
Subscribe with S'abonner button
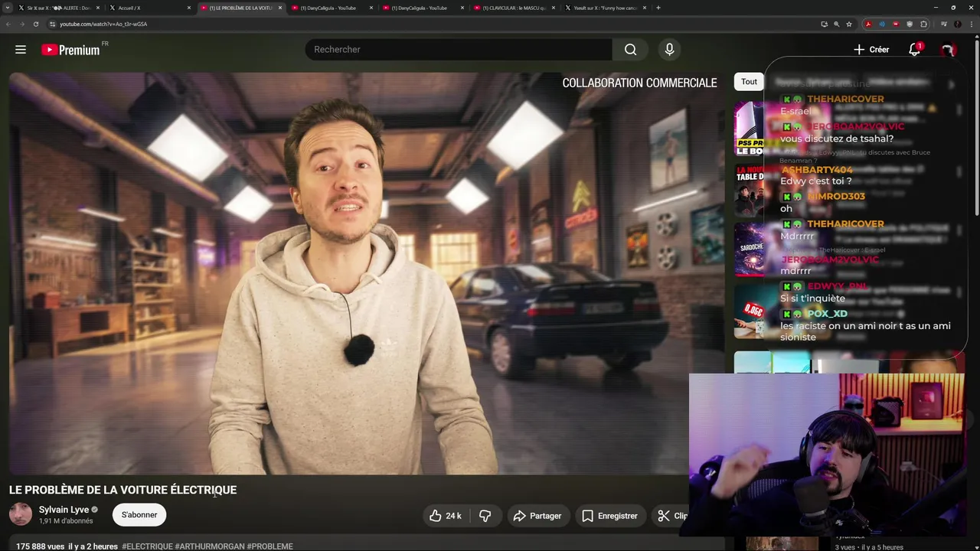pos(139,515)
